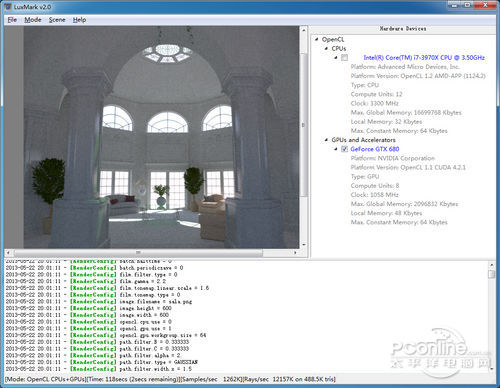
Task: Click the render viewport right scroll arrow
Action: [x=295, y=253]
